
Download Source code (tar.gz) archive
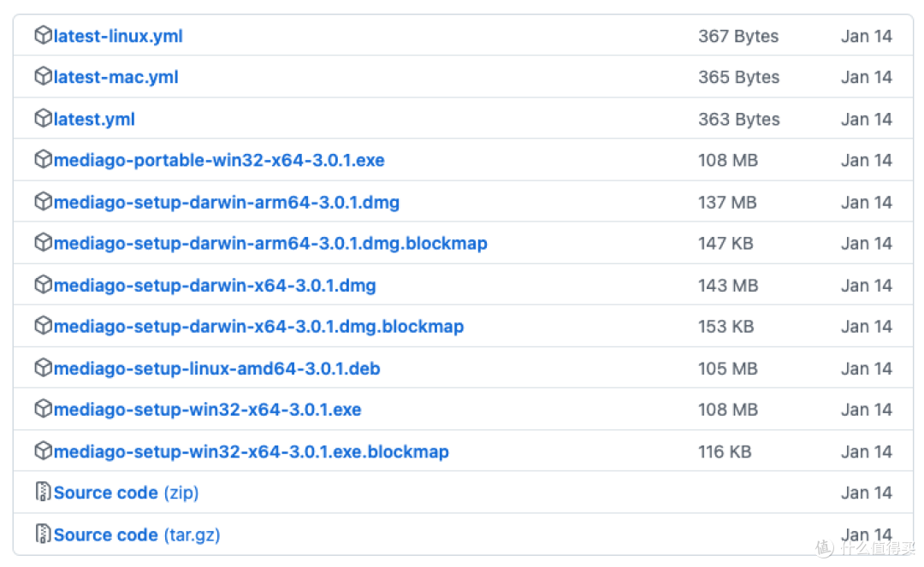(x=137, y=535)
